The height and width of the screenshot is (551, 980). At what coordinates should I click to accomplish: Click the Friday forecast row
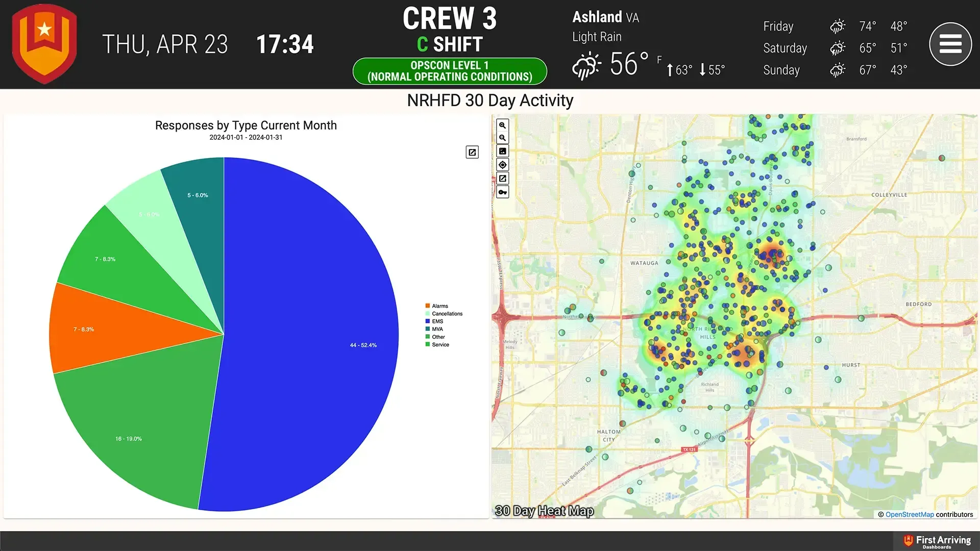coord(836,26)
